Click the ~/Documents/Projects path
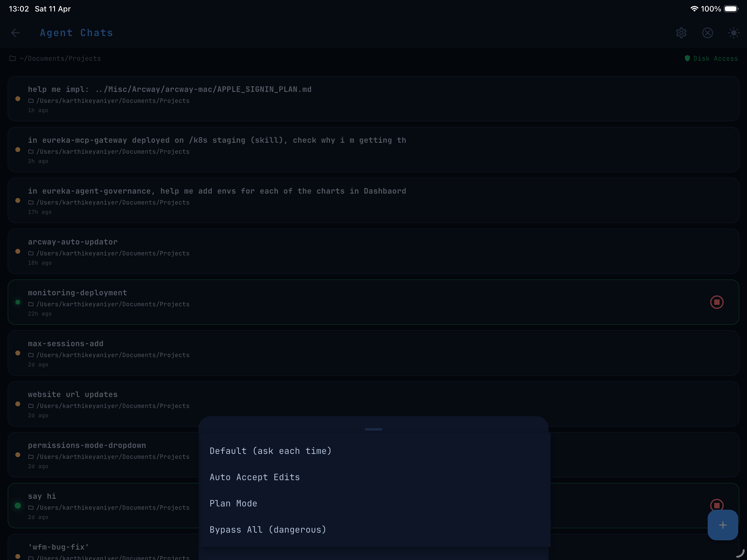Image resolution: width=747 pixels, height=560 pixels. pos(60,59)
